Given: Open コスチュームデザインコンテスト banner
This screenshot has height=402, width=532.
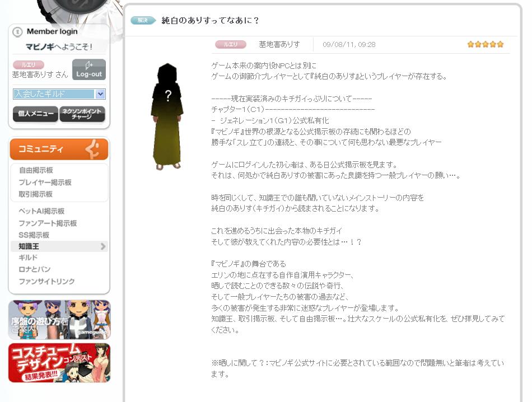Looking at the screenshot, I should click(59, 363).
